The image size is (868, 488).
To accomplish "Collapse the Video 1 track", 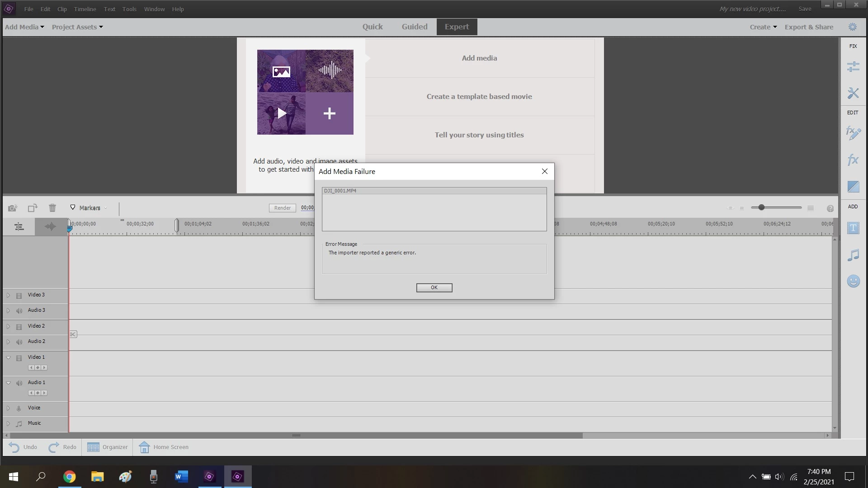I will click(8, 357).
